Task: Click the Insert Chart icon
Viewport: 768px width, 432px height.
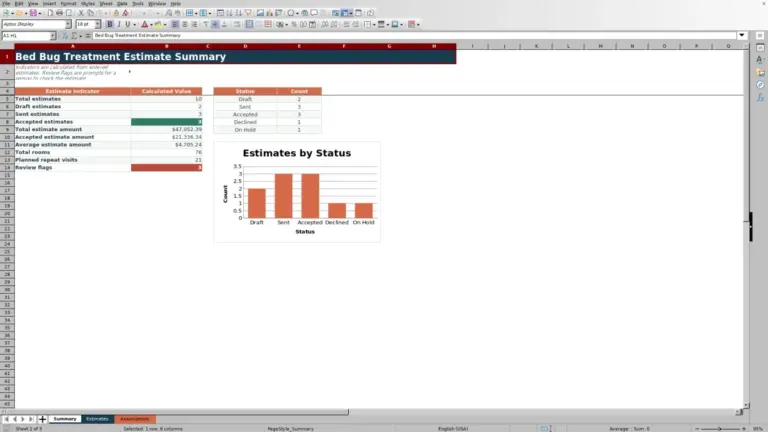Action: pyautogui.click(x=269, y=13)
